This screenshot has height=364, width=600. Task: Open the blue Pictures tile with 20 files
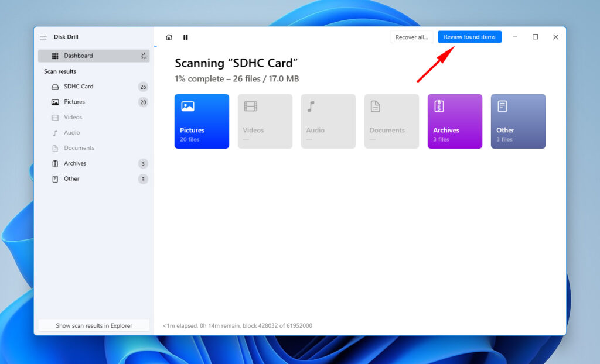point(202,121)
